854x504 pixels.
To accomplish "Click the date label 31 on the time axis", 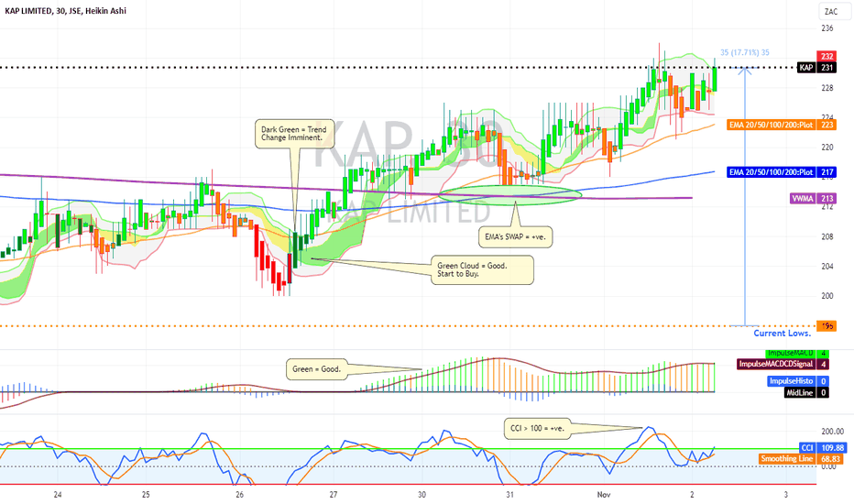I will 509,495.
